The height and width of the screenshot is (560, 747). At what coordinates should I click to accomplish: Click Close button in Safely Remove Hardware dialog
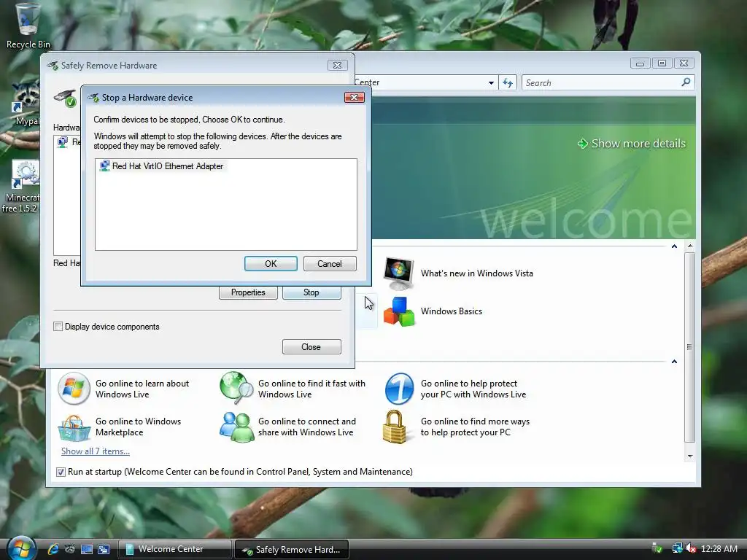point(311,346)
